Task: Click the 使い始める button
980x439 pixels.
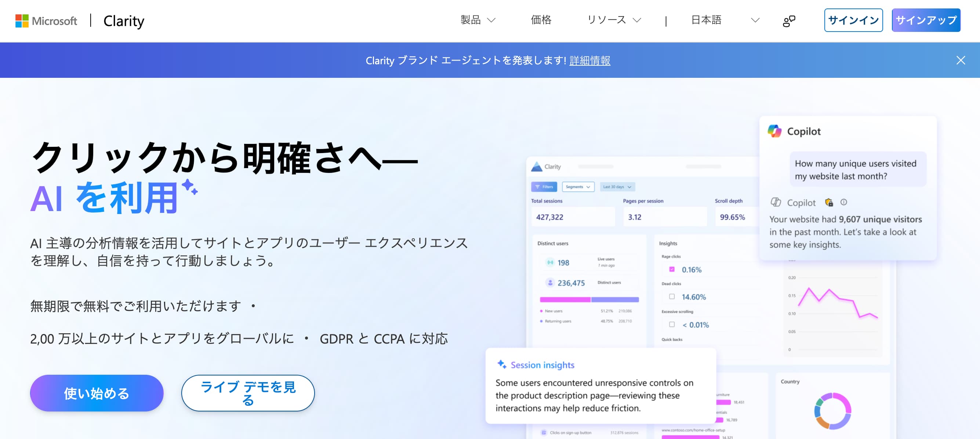Action: (x=97, y=393)
